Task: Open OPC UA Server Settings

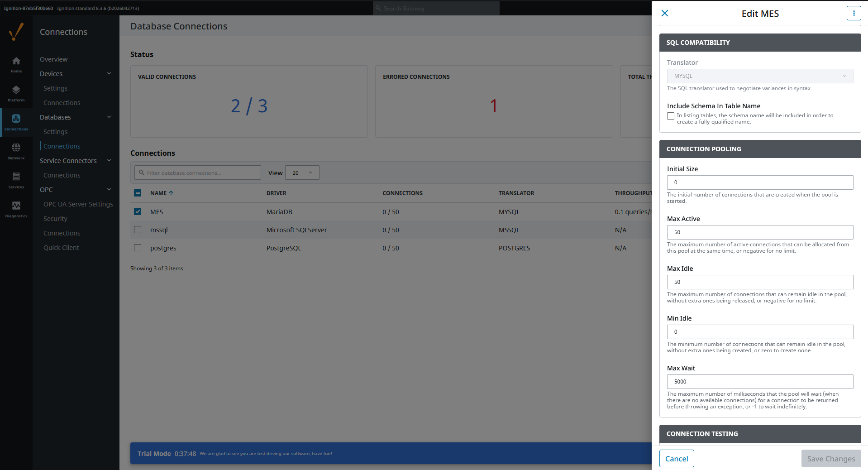Action: point(78,204)
